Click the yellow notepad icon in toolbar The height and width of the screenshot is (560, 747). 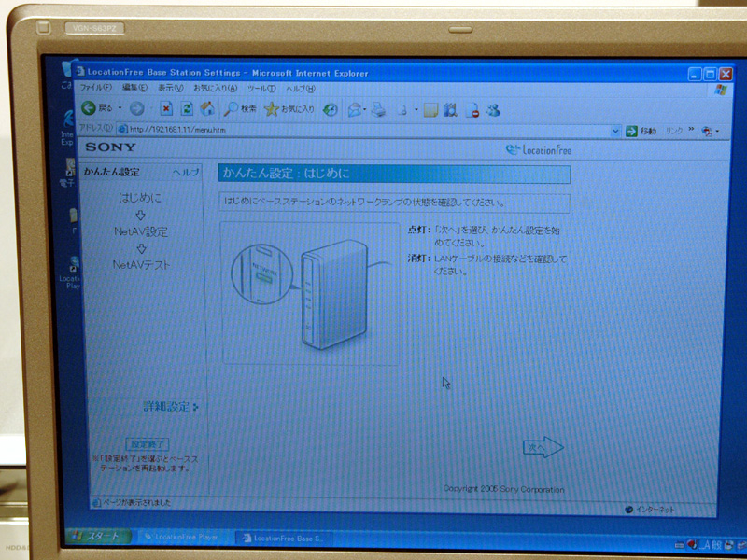430,110
